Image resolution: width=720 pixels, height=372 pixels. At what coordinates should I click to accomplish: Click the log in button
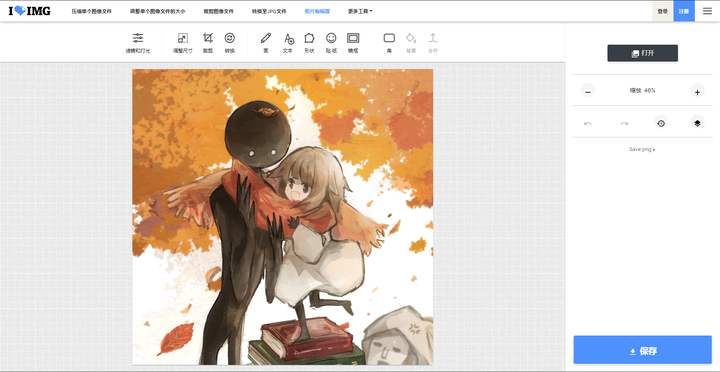[x=663, y=11]
